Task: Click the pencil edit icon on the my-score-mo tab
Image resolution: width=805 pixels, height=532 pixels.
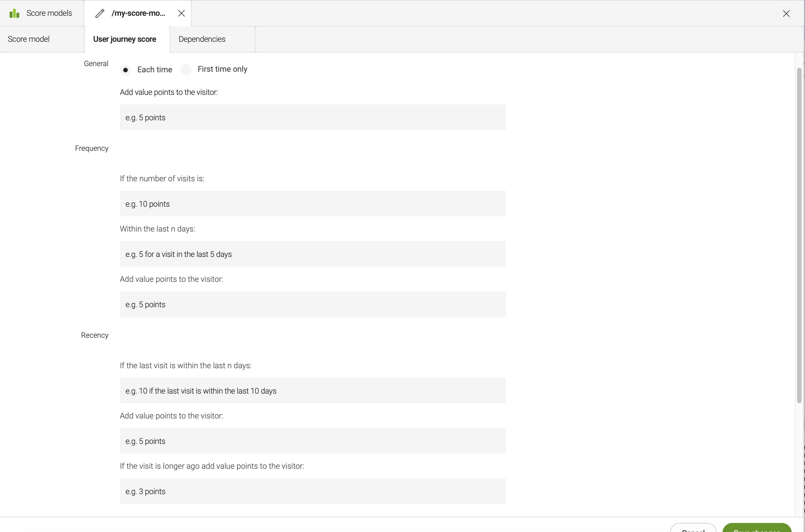Action: [100, 14]
